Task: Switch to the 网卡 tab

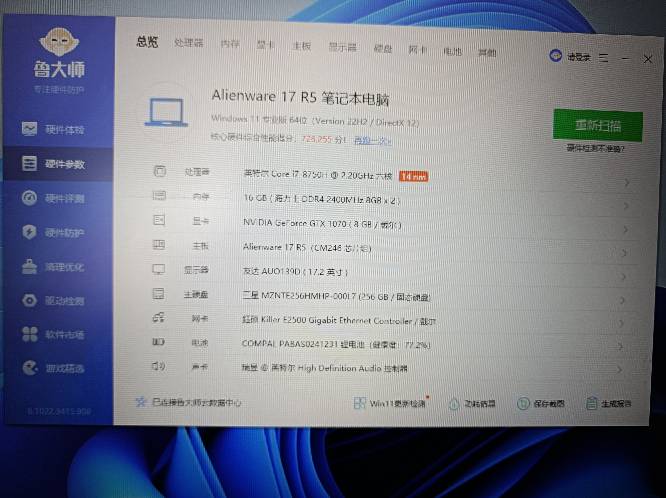Action: [x=418, y=50]
